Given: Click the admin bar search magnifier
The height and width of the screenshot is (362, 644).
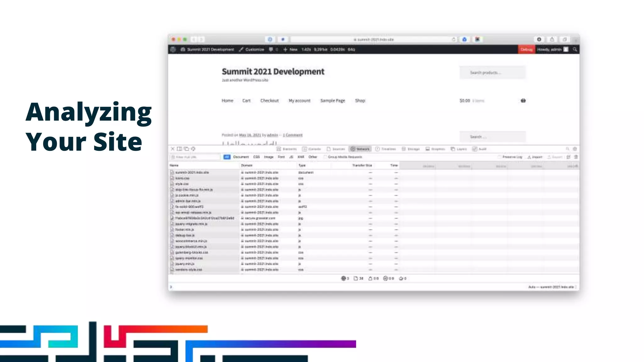Looking at the screenshot, I should [x=575, y=49].
